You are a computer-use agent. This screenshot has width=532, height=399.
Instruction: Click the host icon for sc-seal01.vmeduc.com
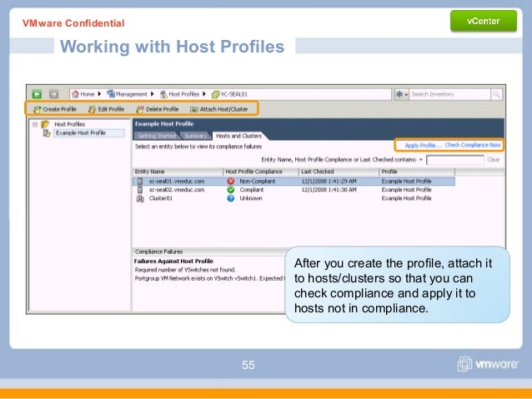coord(140,181)
